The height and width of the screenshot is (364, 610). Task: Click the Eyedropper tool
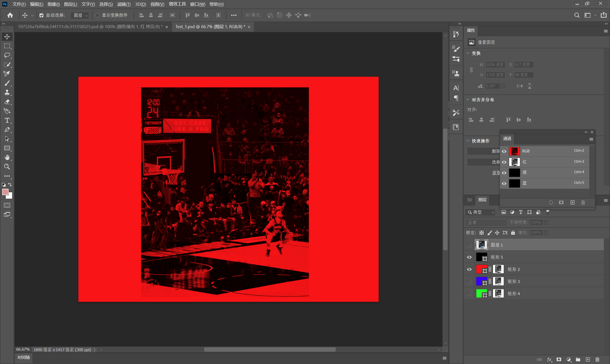7,74
